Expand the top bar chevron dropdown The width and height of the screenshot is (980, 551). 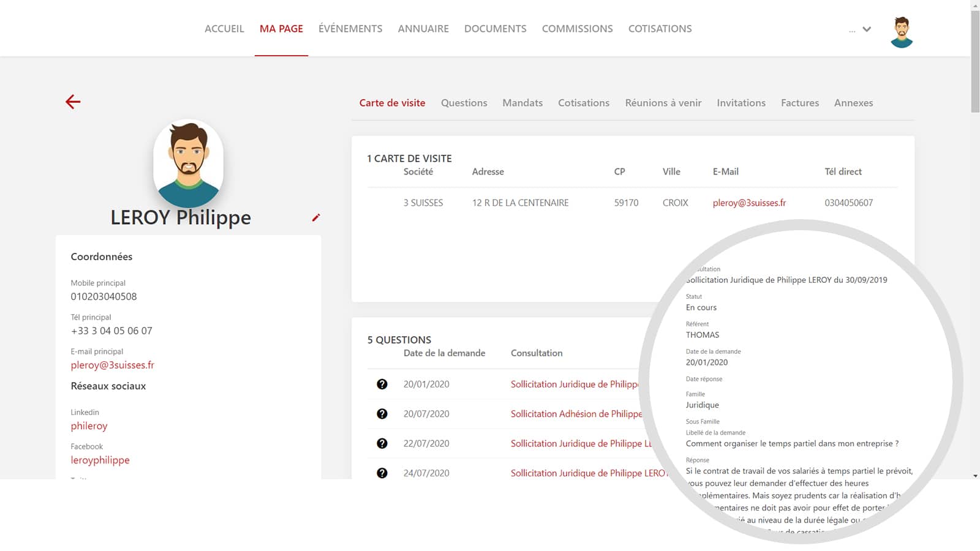coord(867,29)
